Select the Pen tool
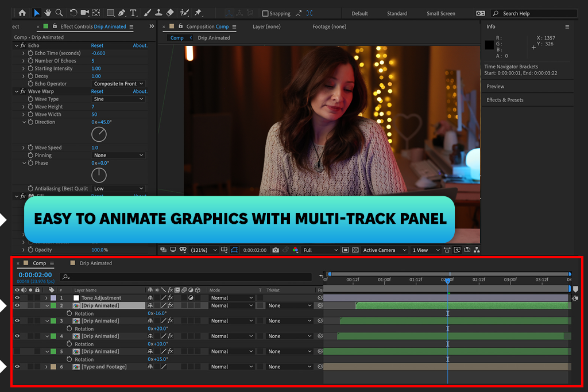The height and width of the screenshot is (392, 588). (x=122, y=13)
